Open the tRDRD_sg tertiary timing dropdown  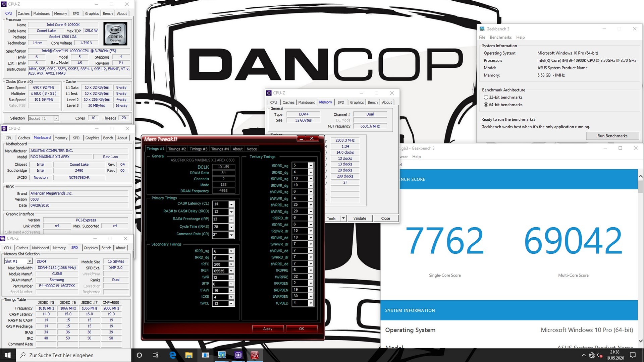[311, 166]
